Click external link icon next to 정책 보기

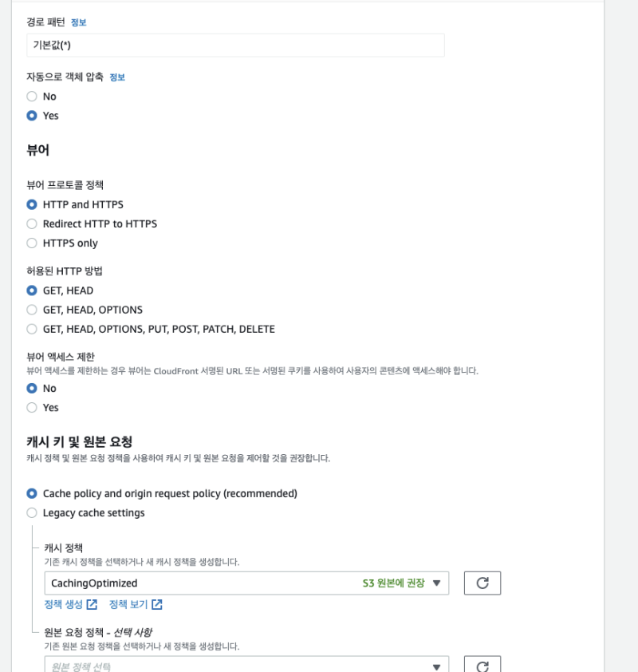pos(157,604)
